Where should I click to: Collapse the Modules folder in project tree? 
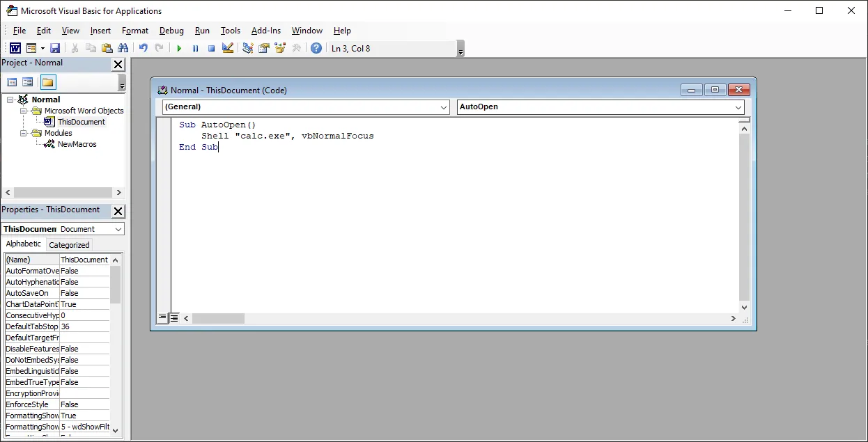[24, 133]
